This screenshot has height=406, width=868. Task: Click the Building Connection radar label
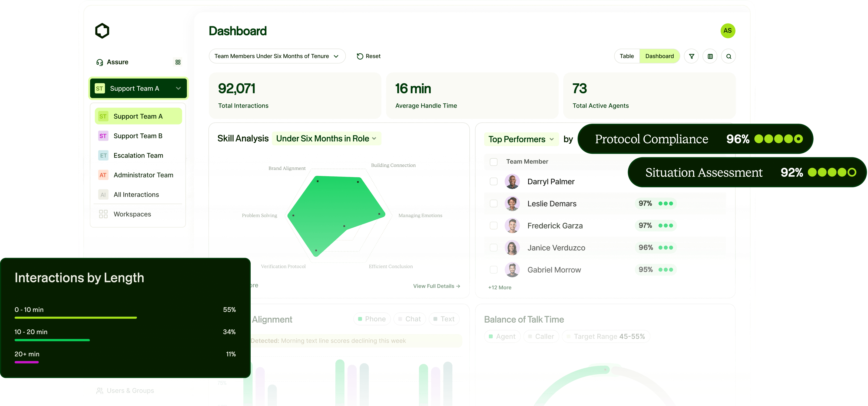393,165
